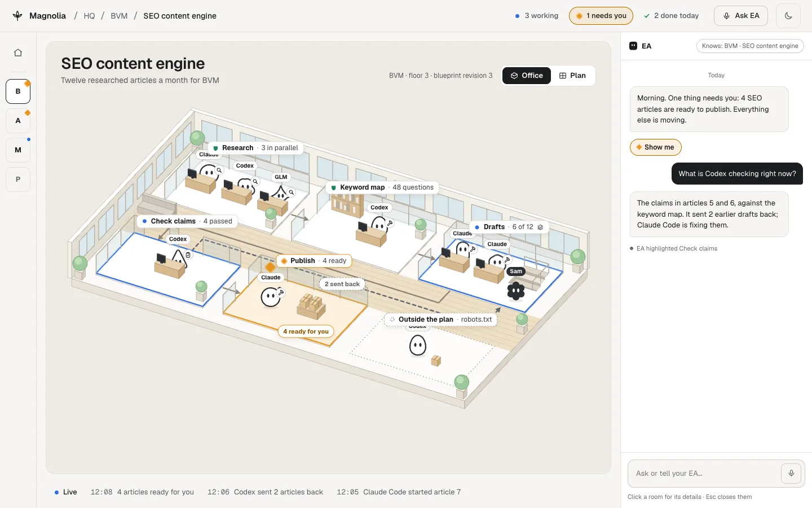This screenshot has height=508, width=812.
Task: Toggle dark mode with the moon icon
Action: pos(788,16)
